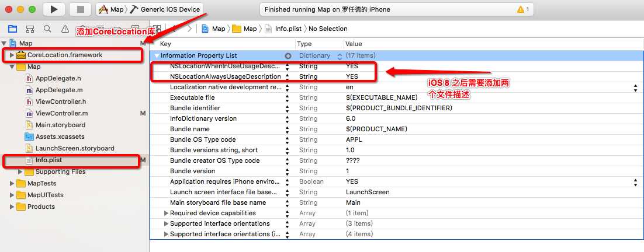644x252 pixels.
Task: Open the Map scheme selector in the toolbar
Action: (111, 9)
